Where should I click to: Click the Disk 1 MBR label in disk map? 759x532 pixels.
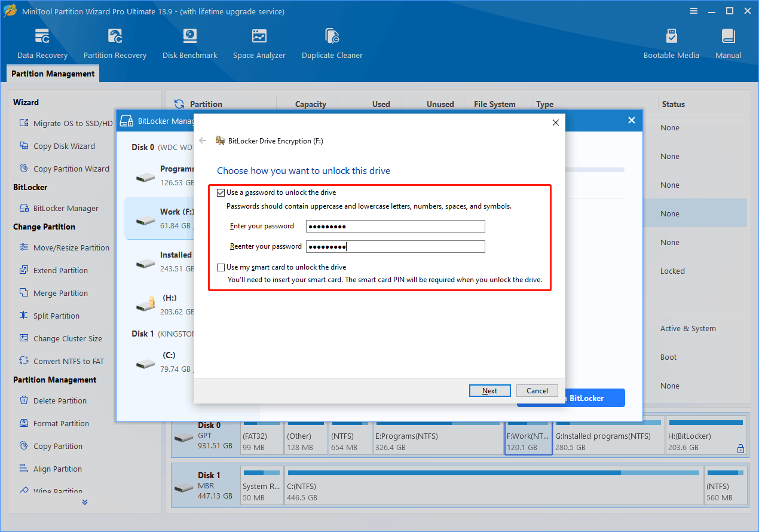tap(205, 486)
